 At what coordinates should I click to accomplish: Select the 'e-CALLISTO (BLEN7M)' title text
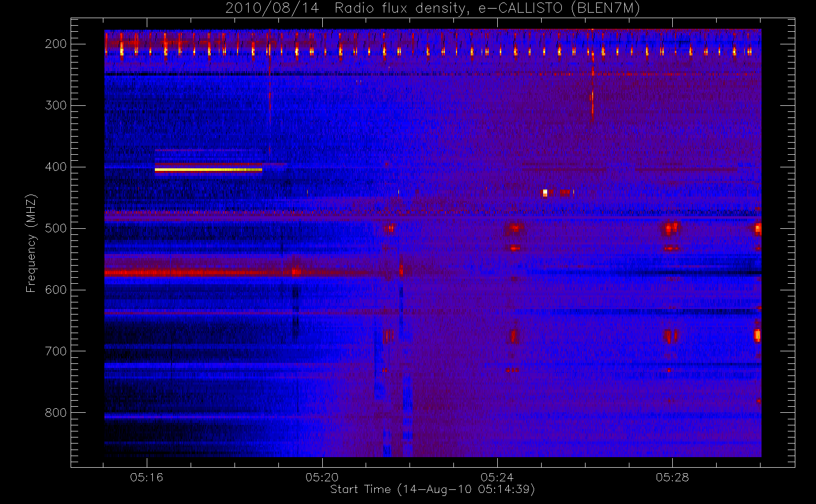pos(559,8)
